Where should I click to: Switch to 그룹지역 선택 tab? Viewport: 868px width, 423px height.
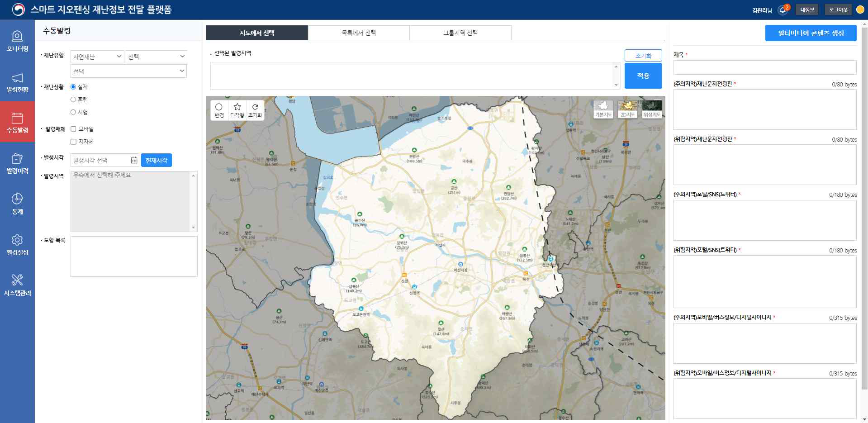[460, 33]
